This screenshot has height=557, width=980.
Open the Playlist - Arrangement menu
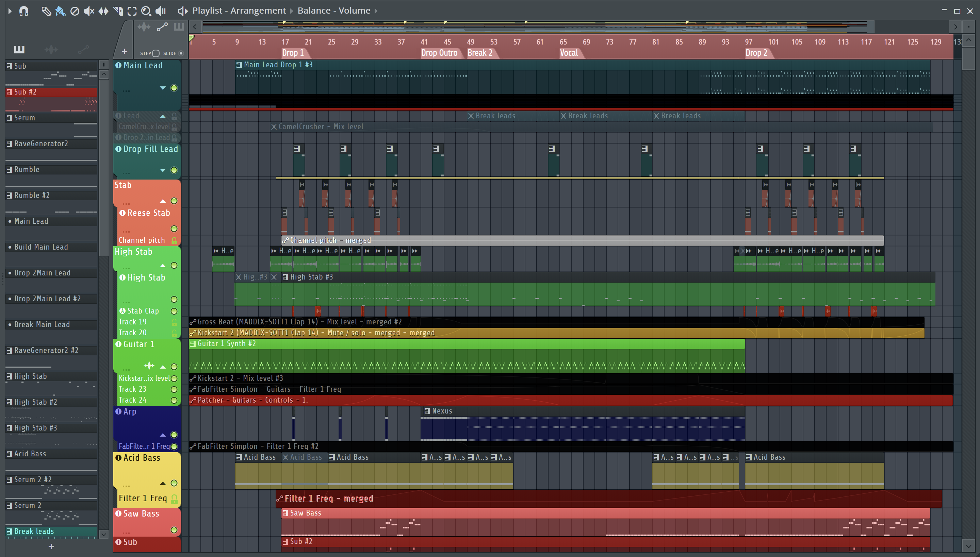click(x=239, y=11)
